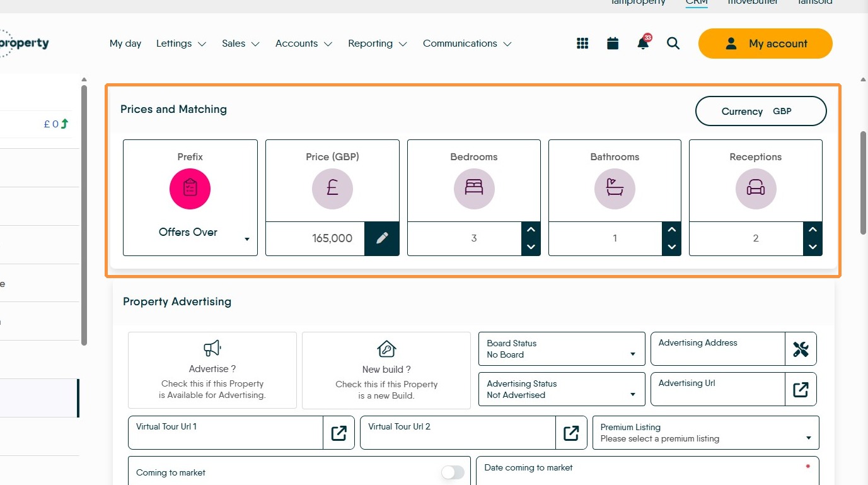
Task: Expand the Lettings menu
Action: (x=181, y=44)
